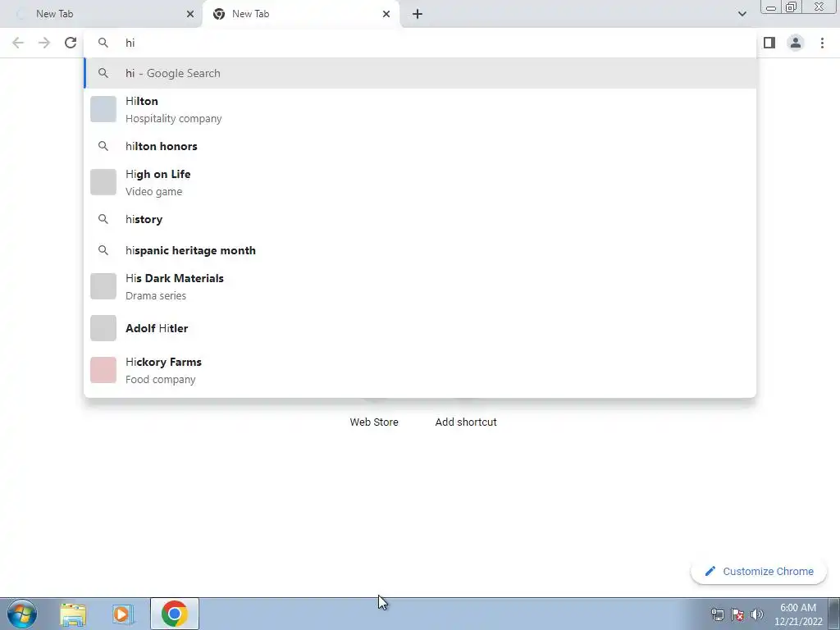Image resolution: width=840 pixels, height=630 pixels.
Task: Click search icon beside 'history'
Action: coord(103,219)
